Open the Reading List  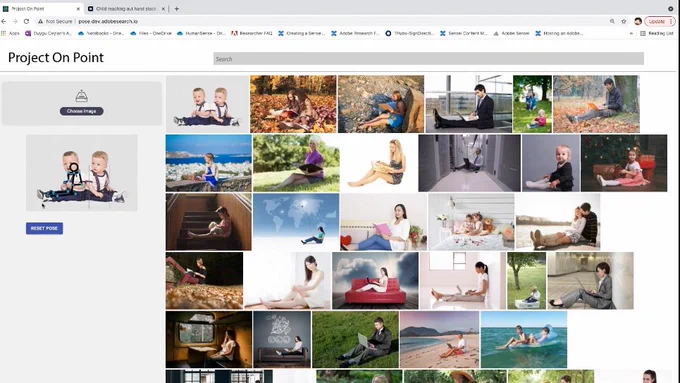(x=657, y=33)
